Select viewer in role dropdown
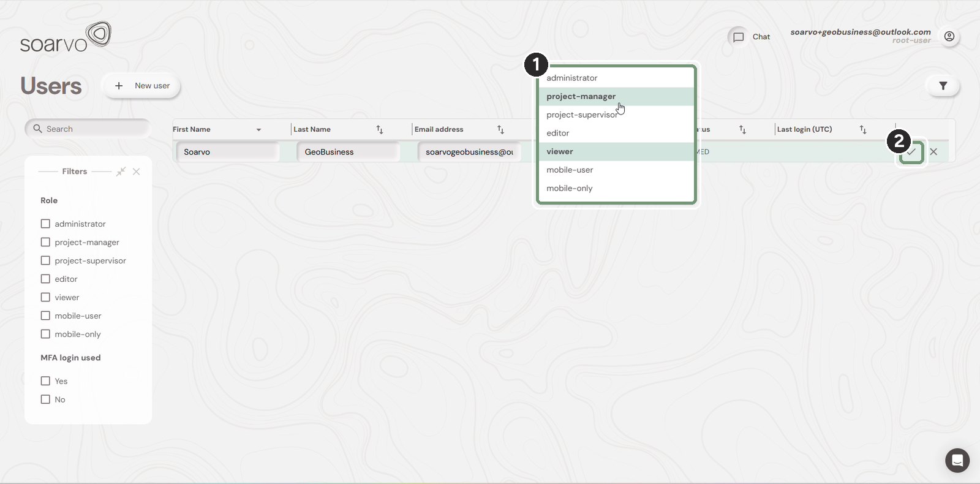Screen dimensions: 980x484 [616, 151]
